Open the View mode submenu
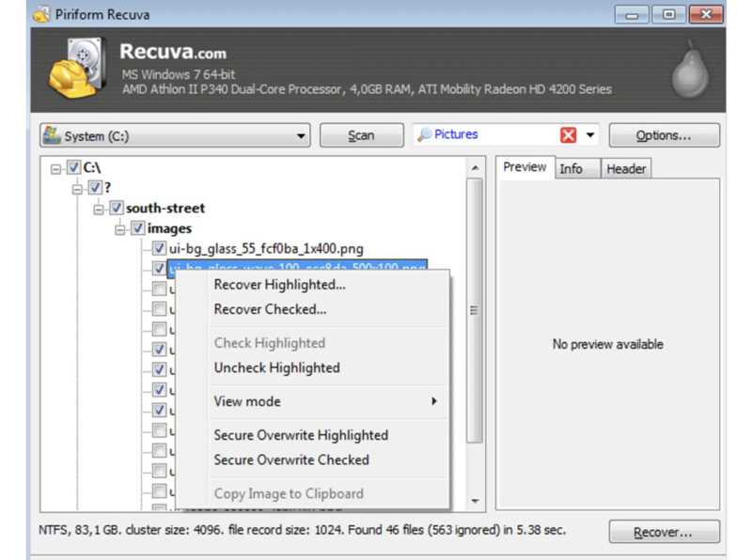Viewport: 752px width, 560px height. 326,402
